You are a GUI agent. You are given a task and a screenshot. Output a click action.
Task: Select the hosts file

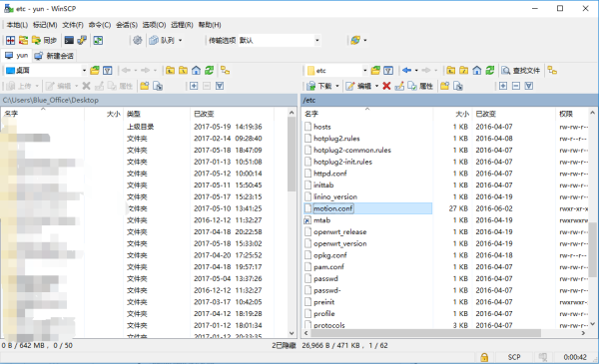coord(322,127)
